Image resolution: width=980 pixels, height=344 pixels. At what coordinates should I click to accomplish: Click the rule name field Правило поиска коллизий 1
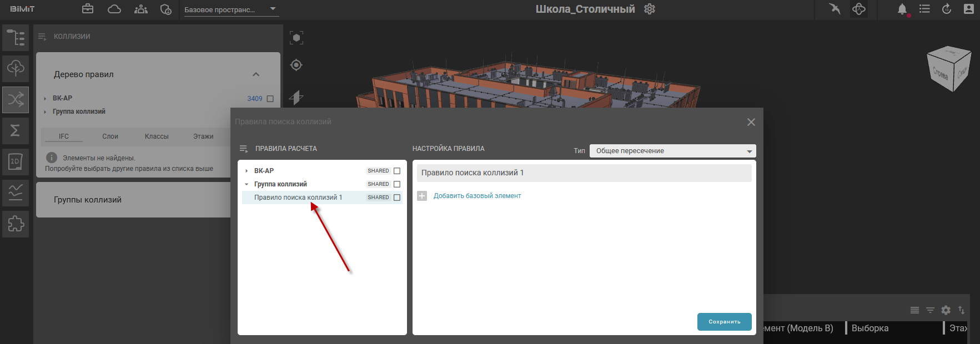pos(584,173)
